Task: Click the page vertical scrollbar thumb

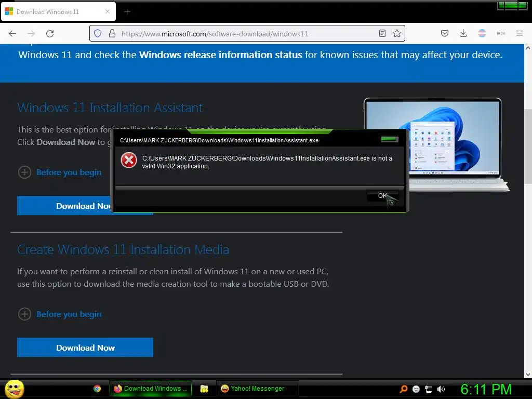Action: coord(528,147)
